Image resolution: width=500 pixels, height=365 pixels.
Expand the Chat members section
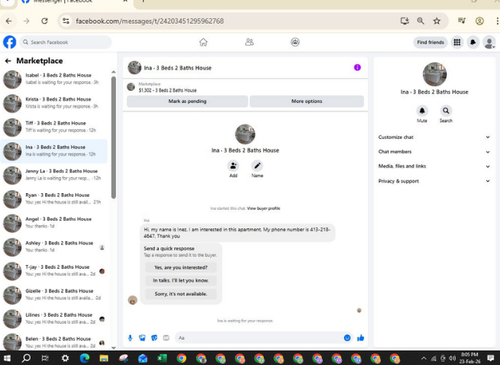tap(434, 152)
